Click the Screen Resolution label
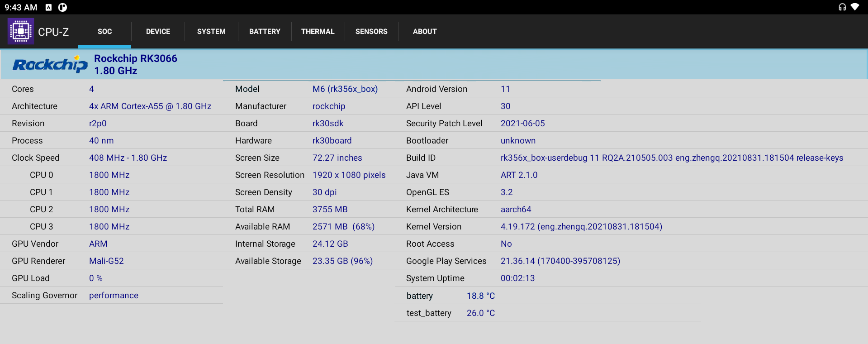This screenshot has height=344, width=868. click(270, 175)
